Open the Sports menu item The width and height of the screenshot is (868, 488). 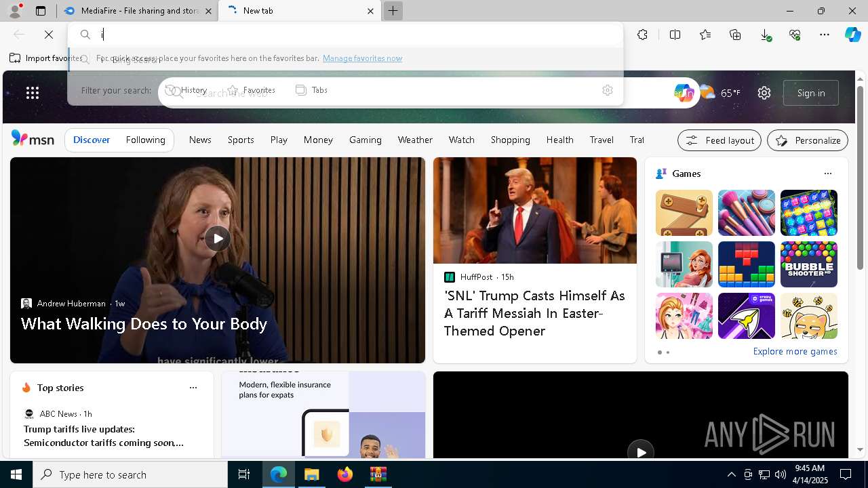pyautogui.click(x=241, y=140)
